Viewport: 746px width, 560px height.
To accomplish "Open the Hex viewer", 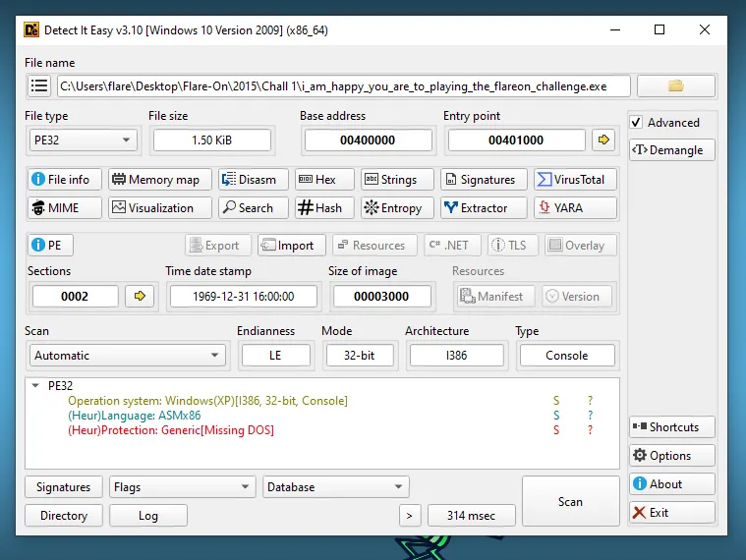I will coord(319,180).
